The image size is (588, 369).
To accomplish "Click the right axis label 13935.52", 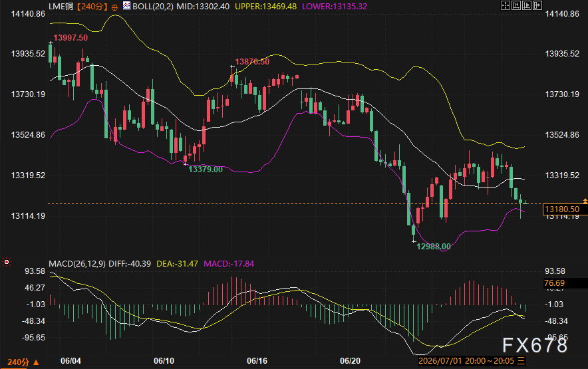I will 562,54.
